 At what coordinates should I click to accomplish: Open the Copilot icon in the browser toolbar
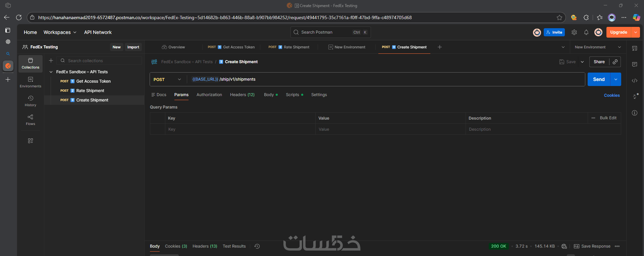(x=636, y=17)
